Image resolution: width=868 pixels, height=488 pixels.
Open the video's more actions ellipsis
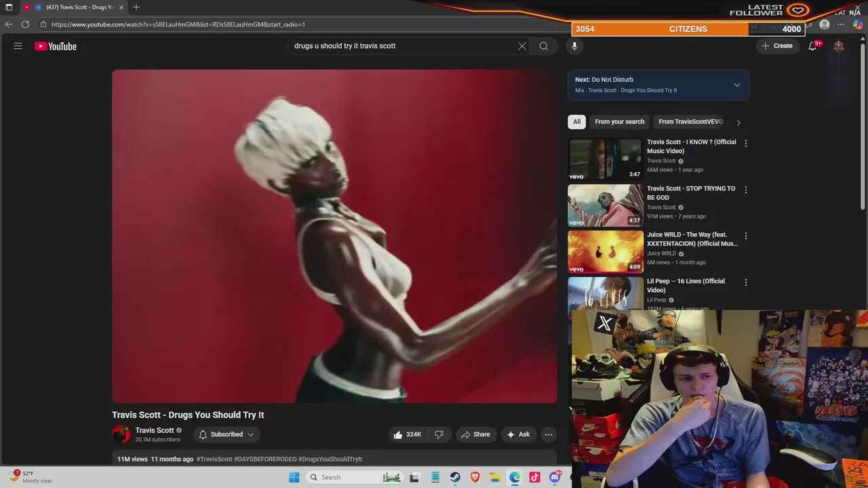pos(549,434)
